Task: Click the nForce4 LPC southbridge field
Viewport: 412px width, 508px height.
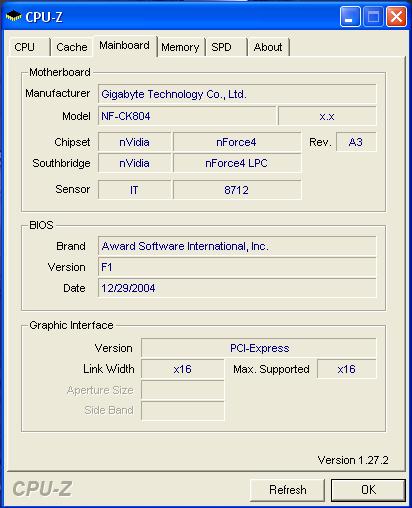Action: [237, 163]
